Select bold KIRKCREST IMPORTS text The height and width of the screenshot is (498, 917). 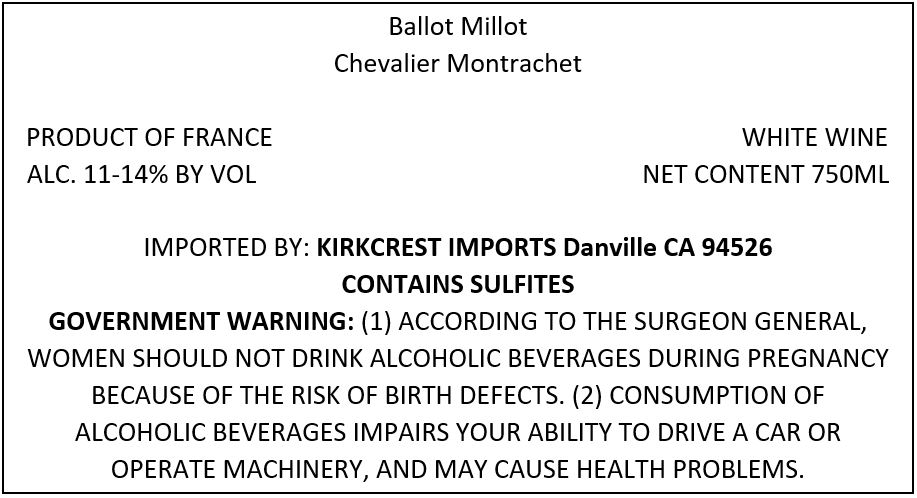[436, 248]
